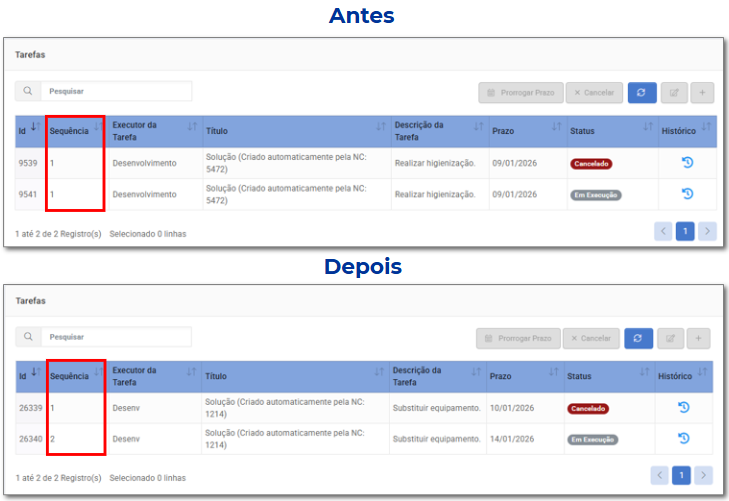Open the history icon for task 9539
The height and width of the screenshot is (501, 729).
tap(687, 163)
